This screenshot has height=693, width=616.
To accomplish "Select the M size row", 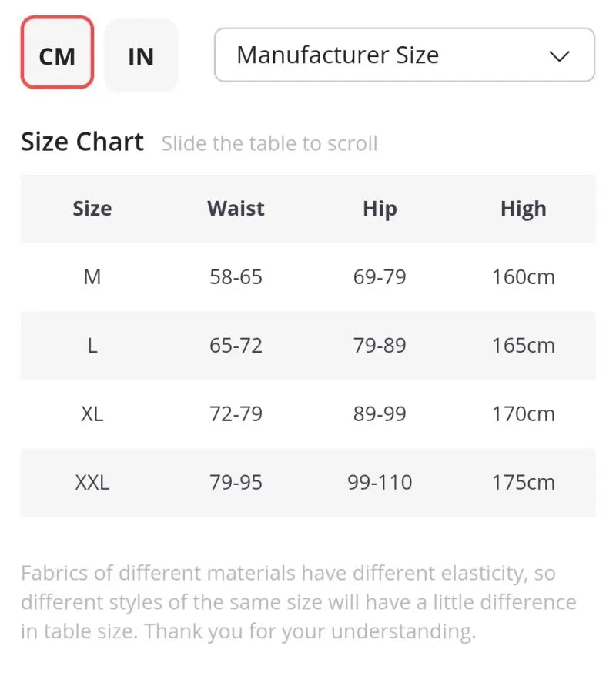I will click(92, 277).
